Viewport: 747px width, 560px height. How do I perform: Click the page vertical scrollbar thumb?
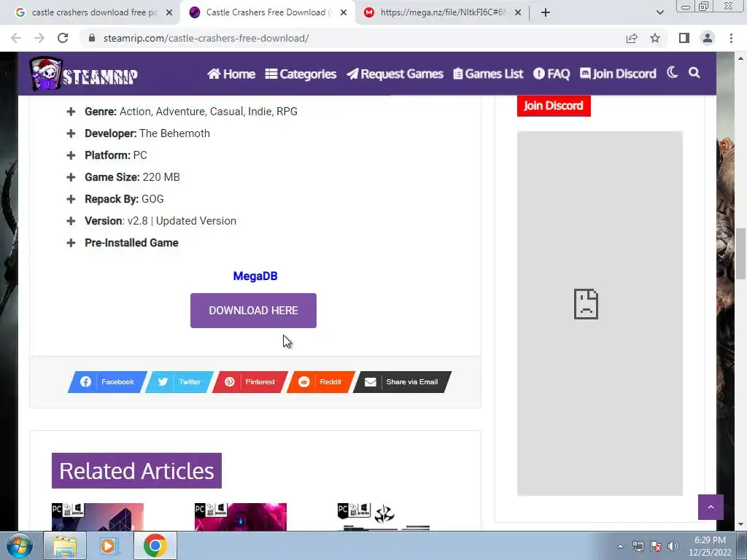coord(740,254)
